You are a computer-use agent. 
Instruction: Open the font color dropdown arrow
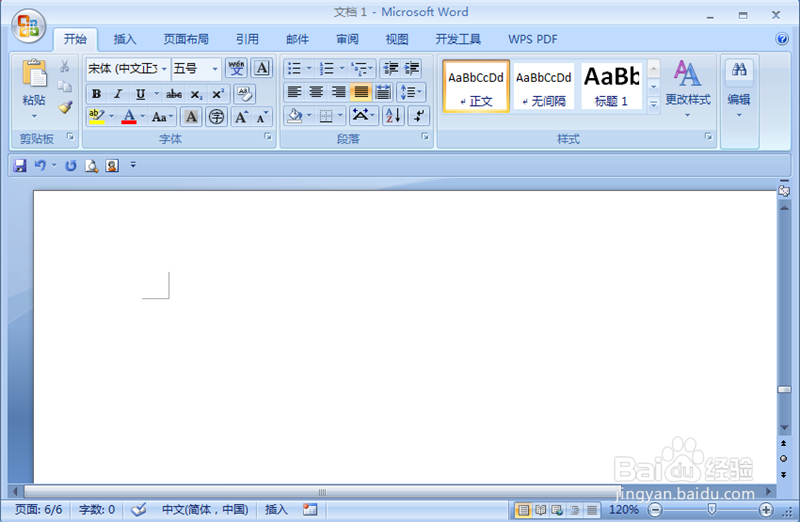tap(143, 117)
